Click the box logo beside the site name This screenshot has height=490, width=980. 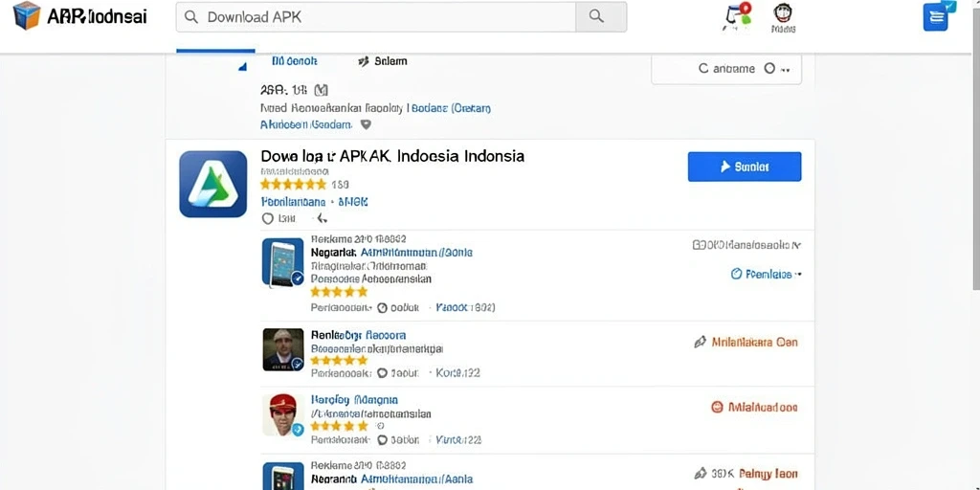tap(26, 15)
